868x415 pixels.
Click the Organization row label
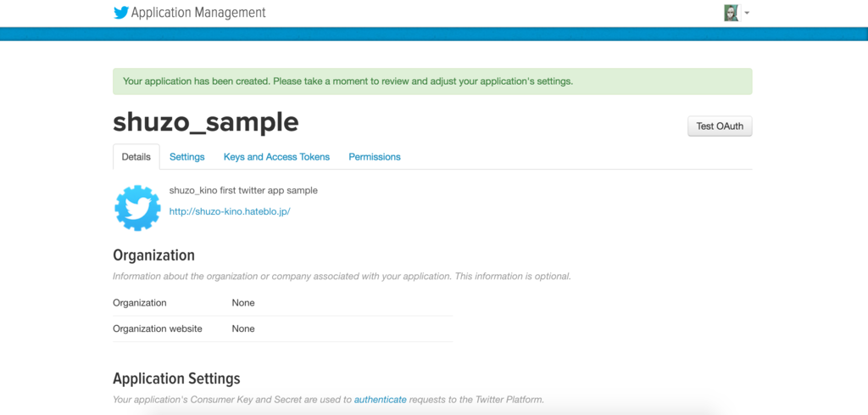(140, 303)
